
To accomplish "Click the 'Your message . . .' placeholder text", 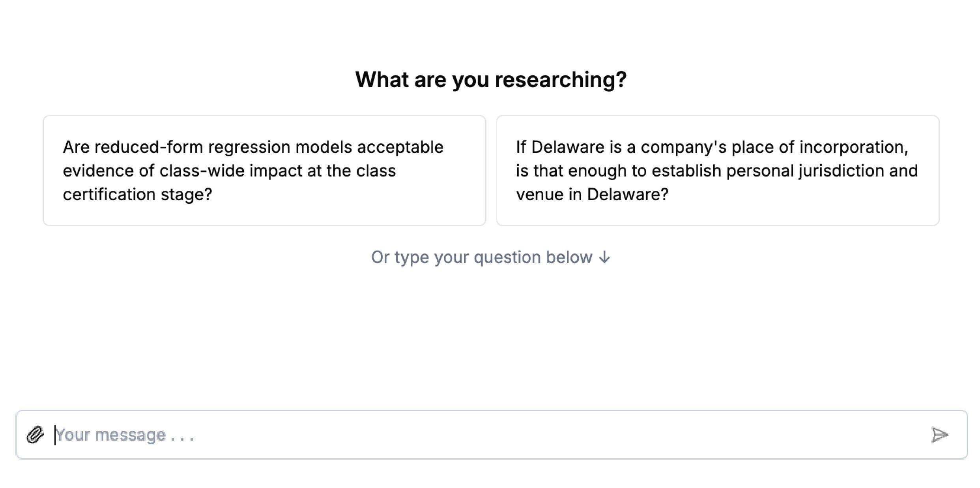I will pos(125,435).
